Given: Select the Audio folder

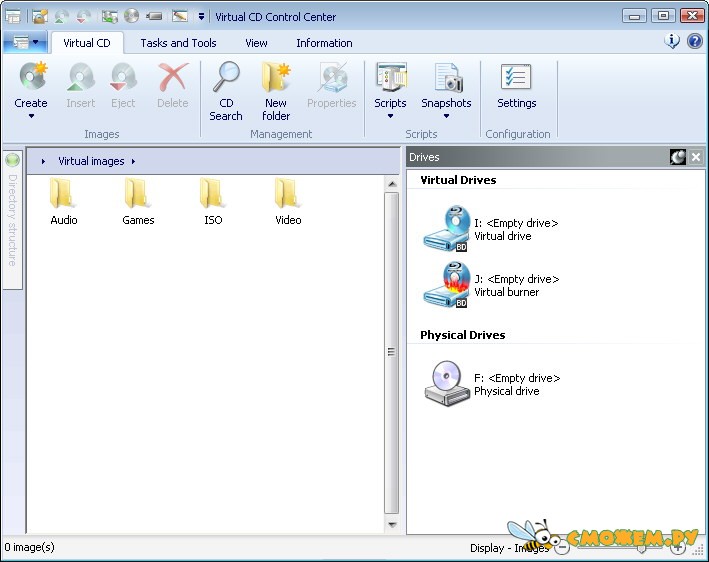Looking at the screenshot, I should tap(62, 194).
